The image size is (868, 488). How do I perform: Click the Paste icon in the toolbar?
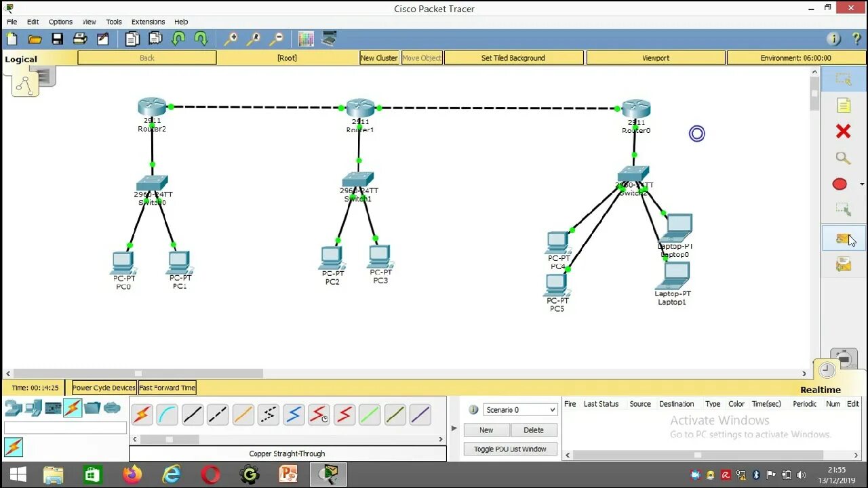coord(155,39)
